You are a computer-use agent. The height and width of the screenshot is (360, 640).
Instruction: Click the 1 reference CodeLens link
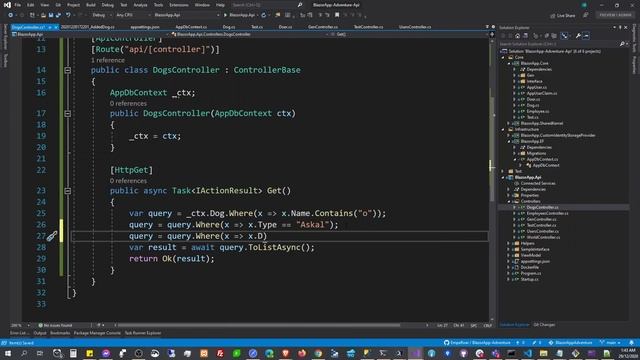108,60
